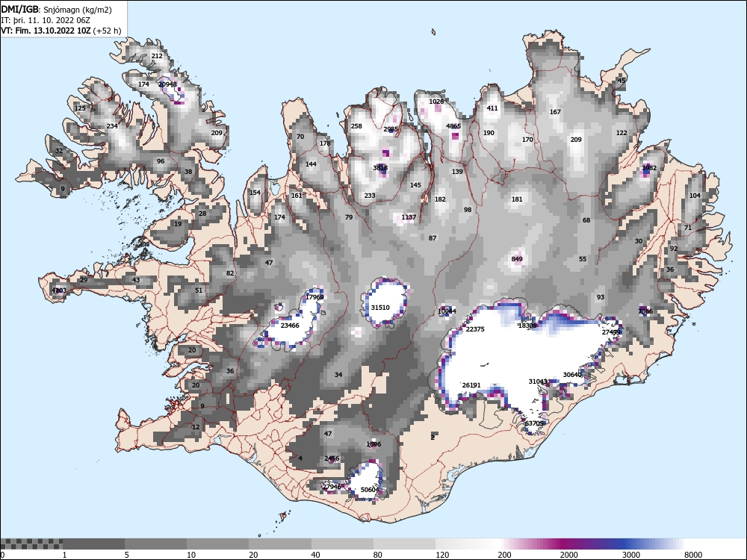Click the snow value '3982' in the east
Screen dimensions: 747x560
(649, 168)
